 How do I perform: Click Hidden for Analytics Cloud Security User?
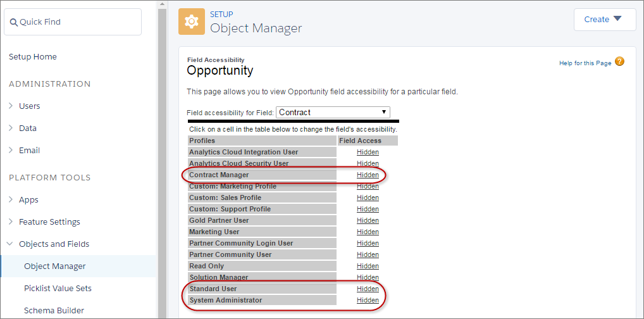coord(368,163)
